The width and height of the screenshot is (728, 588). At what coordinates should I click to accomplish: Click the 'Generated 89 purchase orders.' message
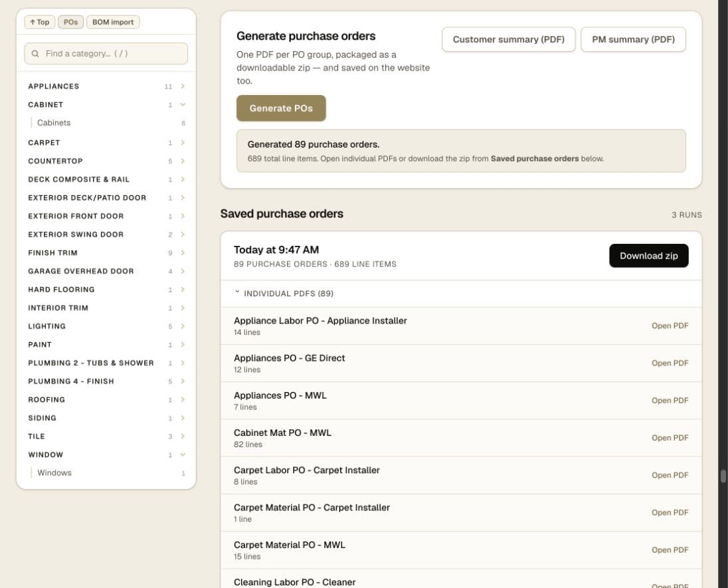(x=314, y=144)
